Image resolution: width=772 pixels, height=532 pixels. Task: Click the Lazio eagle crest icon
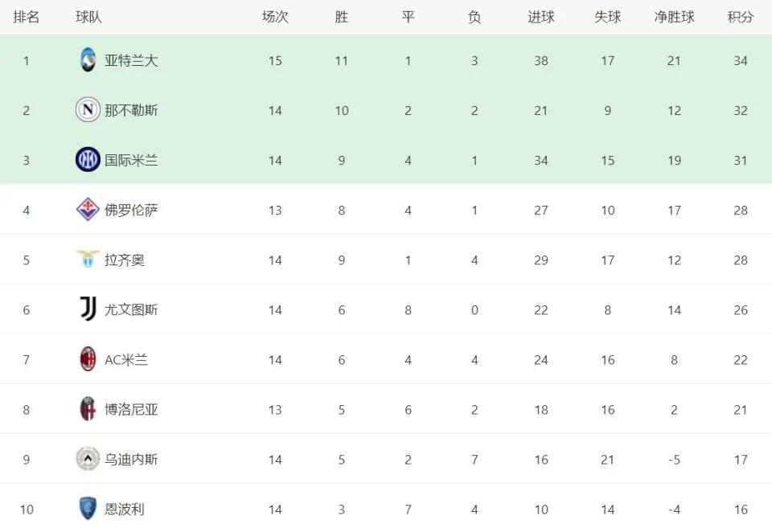click(x=88, y=259)
